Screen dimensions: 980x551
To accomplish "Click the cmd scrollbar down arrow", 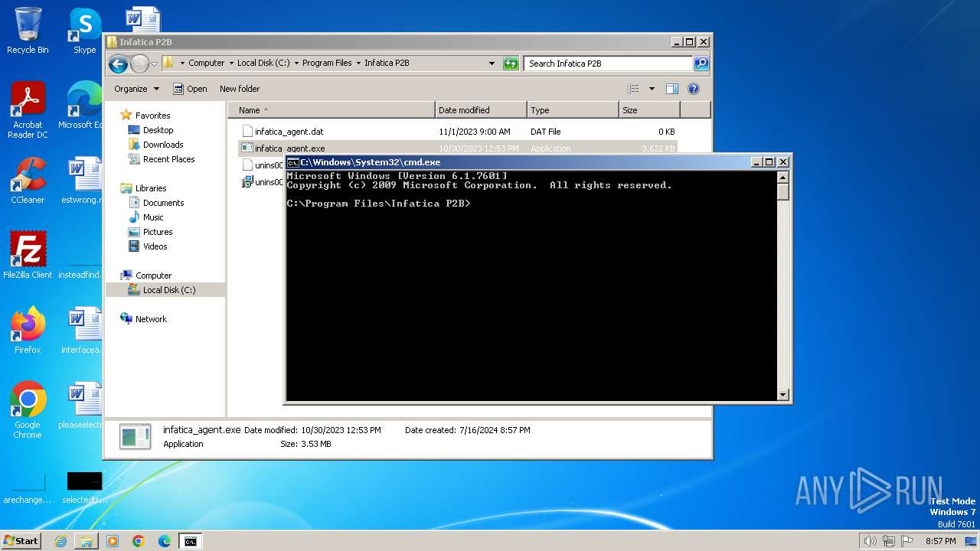I will click(782, 395).
